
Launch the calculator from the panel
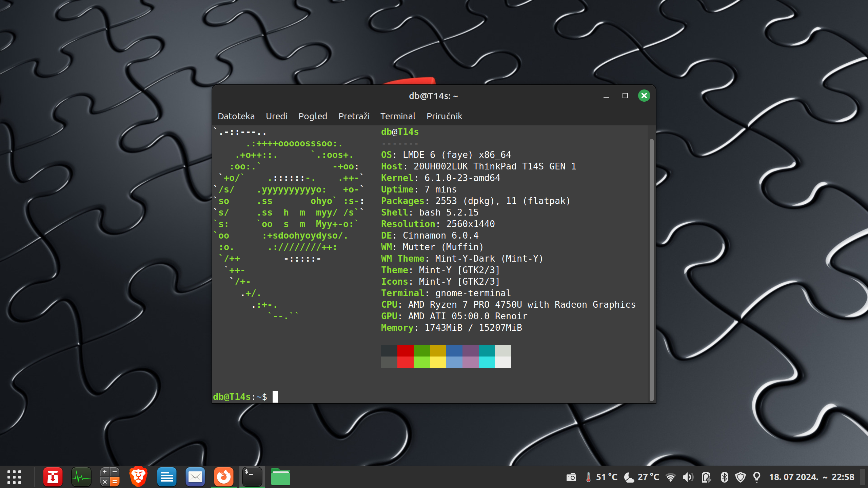point(110,477)
